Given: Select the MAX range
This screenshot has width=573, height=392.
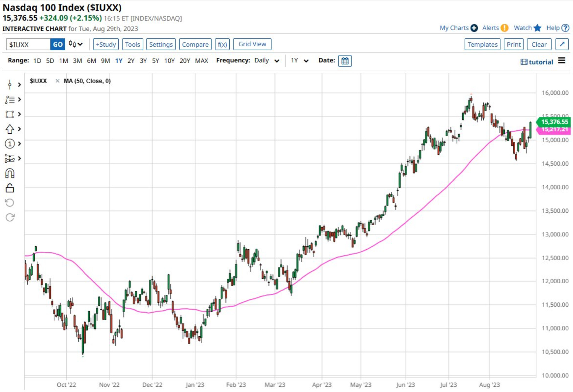Looking at the screenshot, I should [202, 61].
